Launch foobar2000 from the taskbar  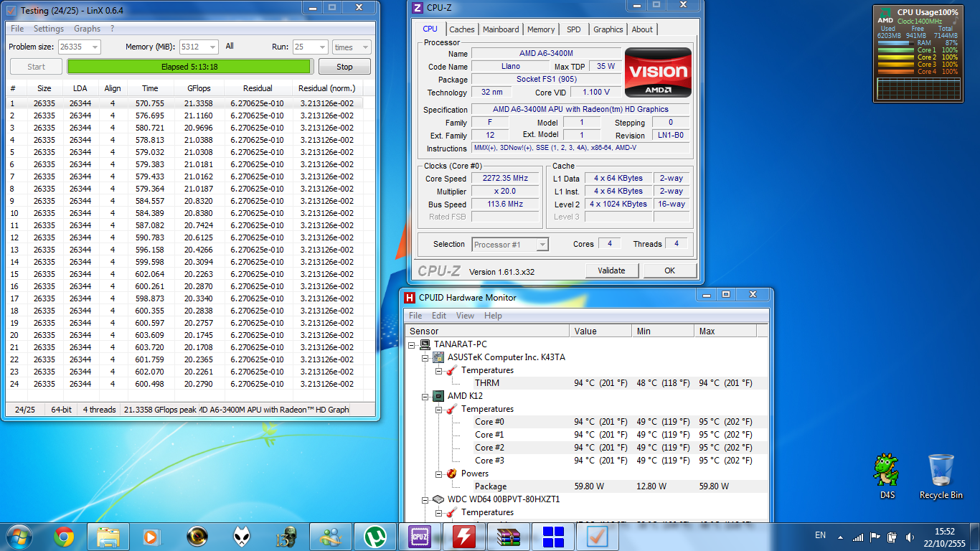(242, 536)
